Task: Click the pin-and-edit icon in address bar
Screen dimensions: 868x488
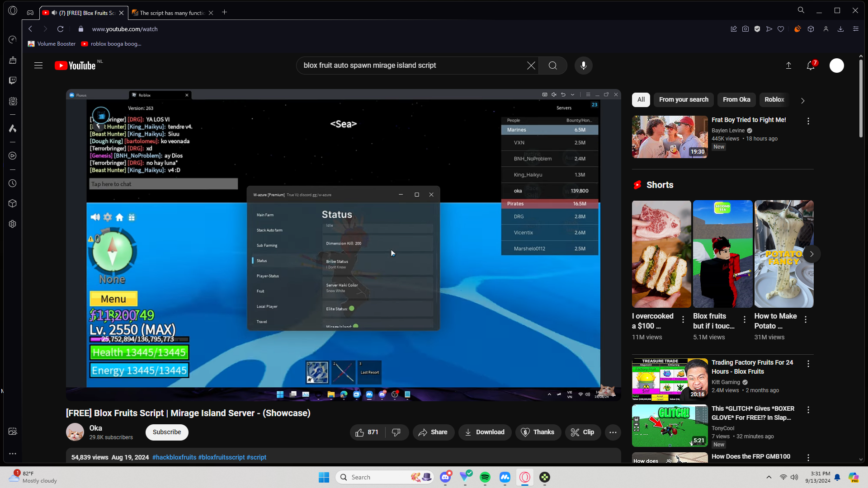Action: coord(734,29)
